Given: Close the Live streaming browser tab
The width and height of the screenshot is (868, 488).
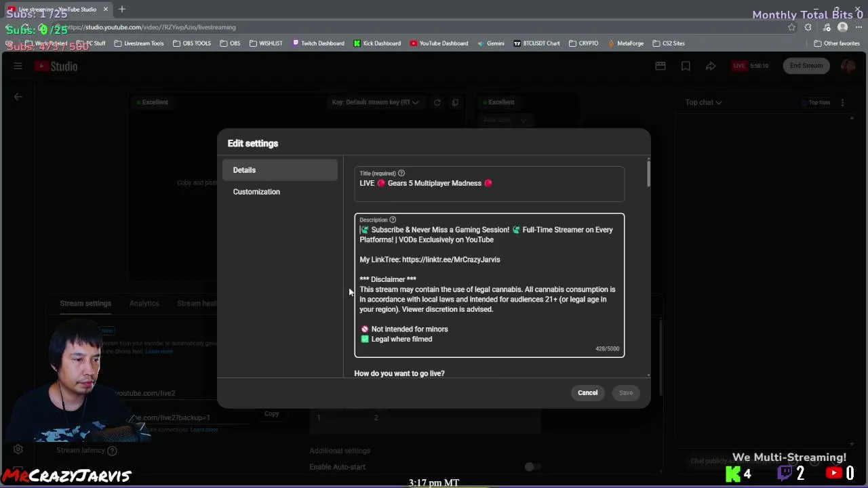Looking at the screenshot, I should click(x=106, y=9).
